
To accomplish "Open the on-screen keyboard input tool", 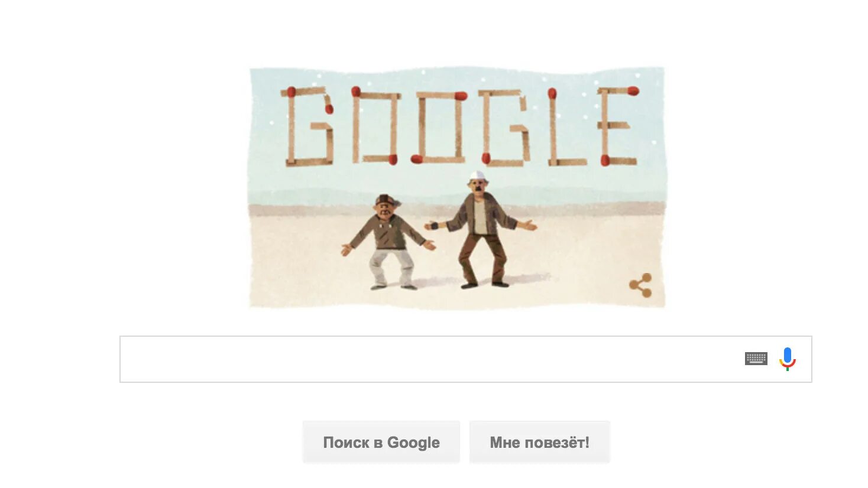I will pos(756,359).
